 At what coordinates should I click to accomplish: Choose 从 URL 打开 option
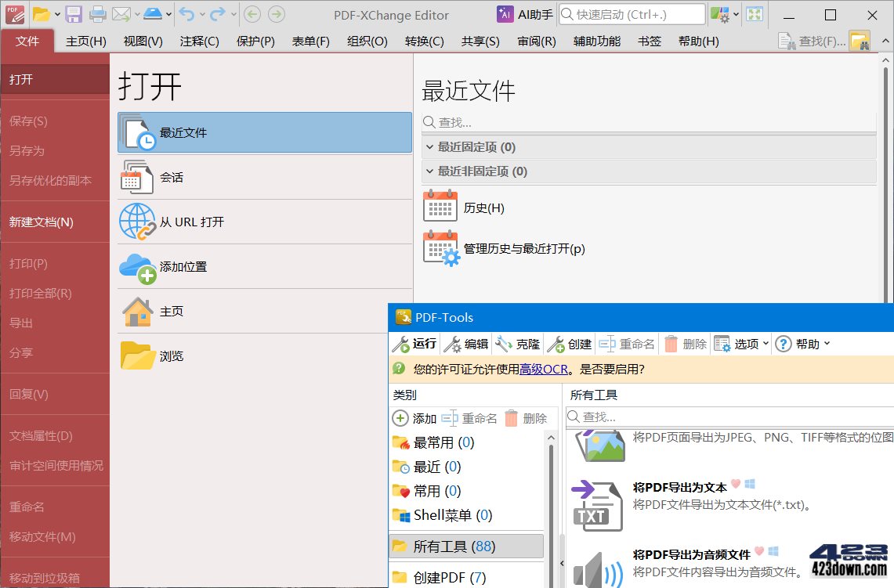pos(265,222)
